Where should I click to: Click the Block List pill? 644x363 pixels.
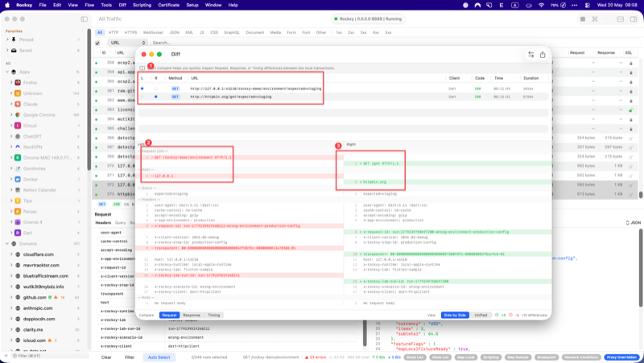[415, 357]
